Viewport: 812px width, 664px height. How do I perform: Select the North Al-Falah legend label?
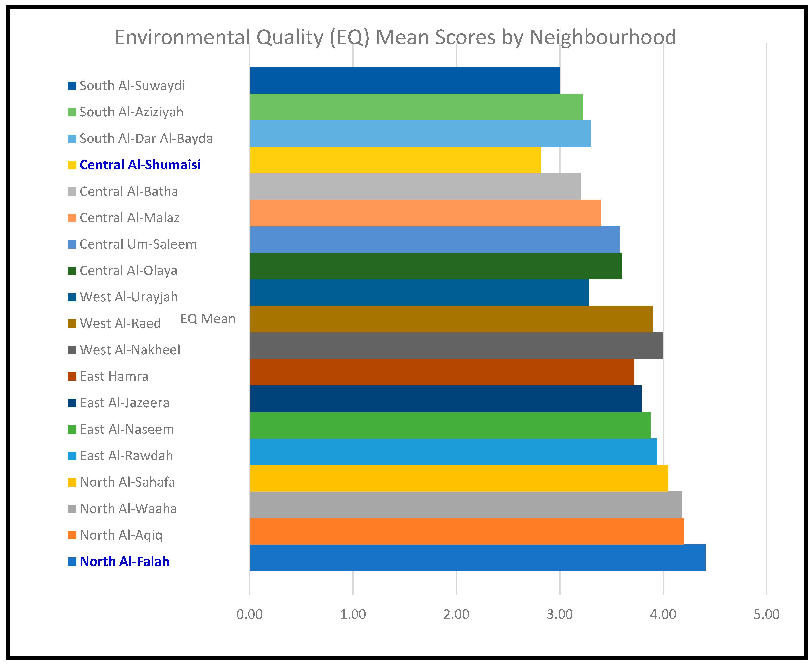pos(125,561)
